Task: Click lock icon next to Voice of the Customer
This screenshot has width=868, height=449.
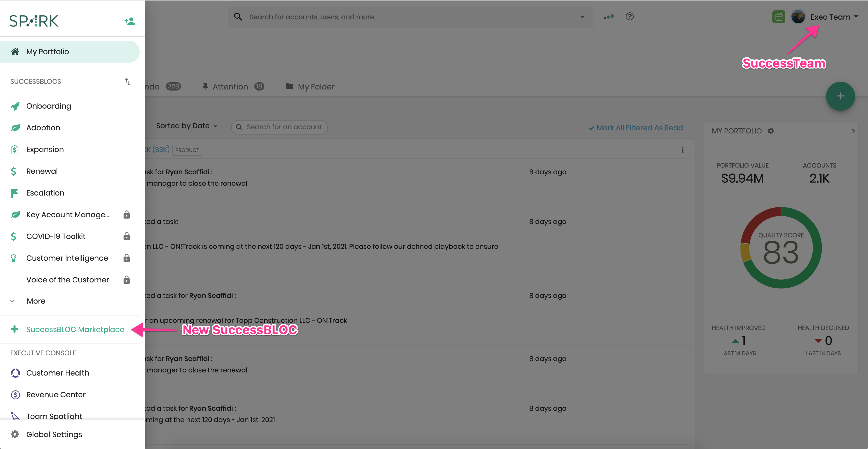Action: pos(127,279)
